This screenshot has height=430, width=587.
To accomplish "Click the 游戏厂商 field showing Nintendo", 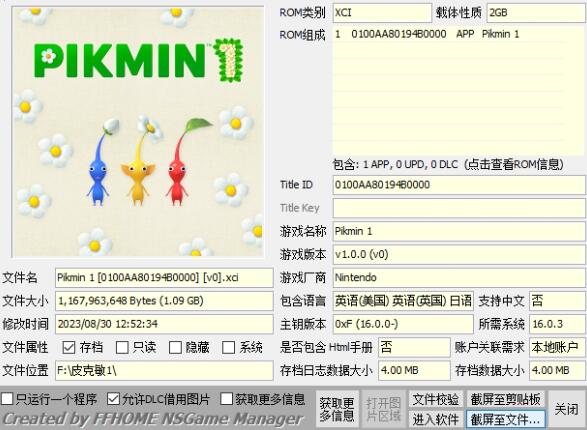I will [x=459, y=278].
